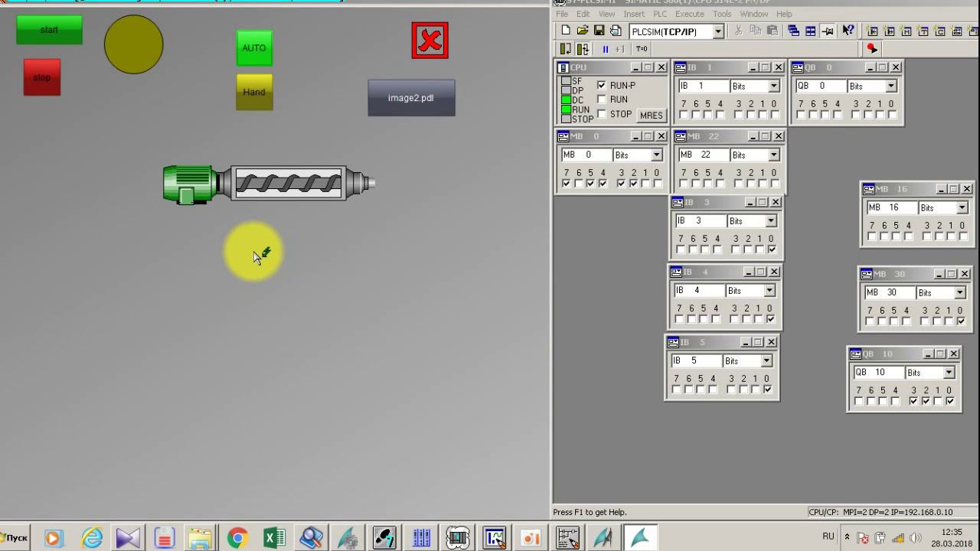Open the Tools menu
The image size is (980, 551).
pyautogui.click(x=722, y=14)
